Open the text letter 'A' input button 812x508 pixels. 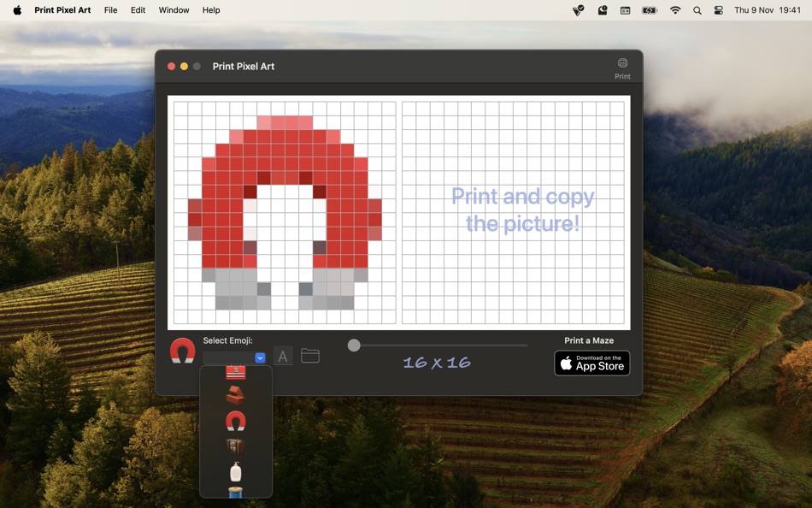click(283, 356)
